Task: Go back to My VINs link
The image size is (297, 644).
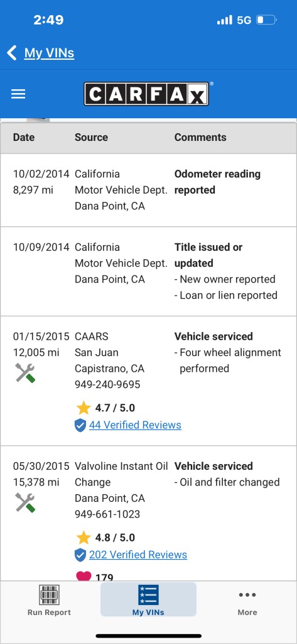Action: pyautogui.click(x=49, y=53)
